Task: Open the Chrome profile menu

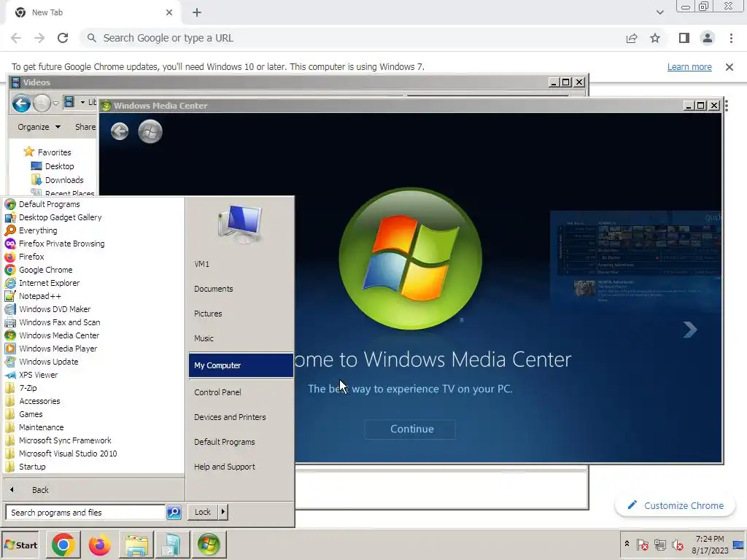Action: [708, 38]
